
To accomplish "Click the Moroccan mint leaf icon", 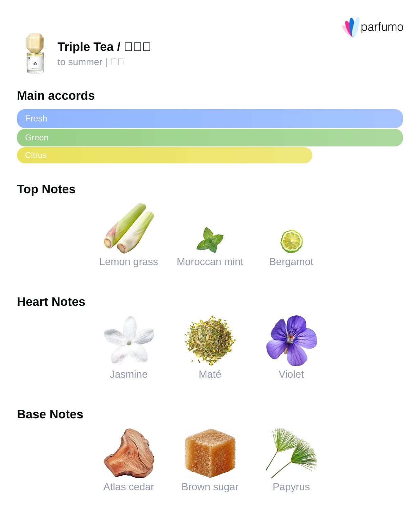I will tap(210, 240).
